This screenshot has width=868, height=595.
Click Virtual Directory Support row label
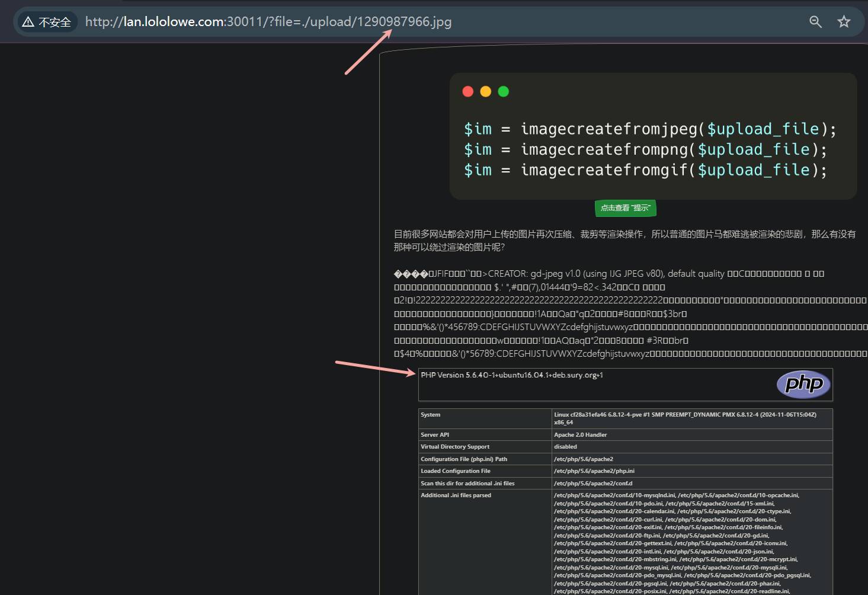pos(455,447)
